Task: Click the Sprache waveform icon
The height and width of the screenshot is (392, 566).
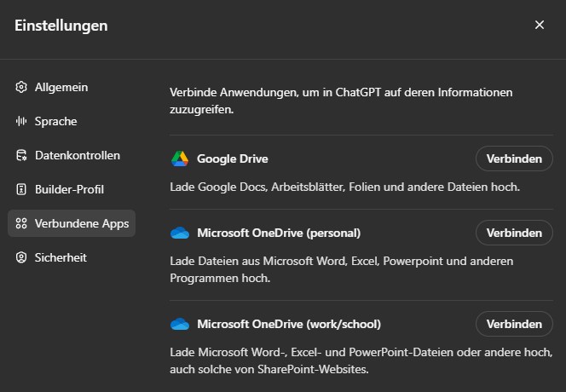Action: click(21, 121)
